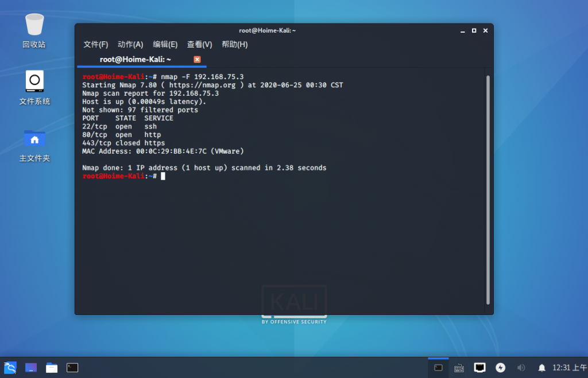
Task: Open the 编辑(E) menu
Action: 165,44
